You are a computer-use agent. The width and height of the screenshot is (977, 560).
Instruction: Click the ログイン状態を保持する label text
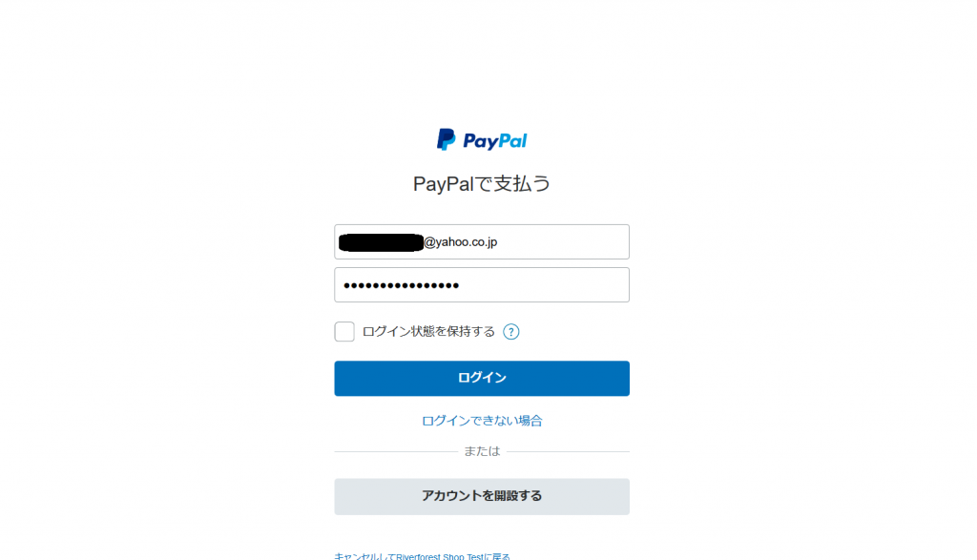(428, 331)
